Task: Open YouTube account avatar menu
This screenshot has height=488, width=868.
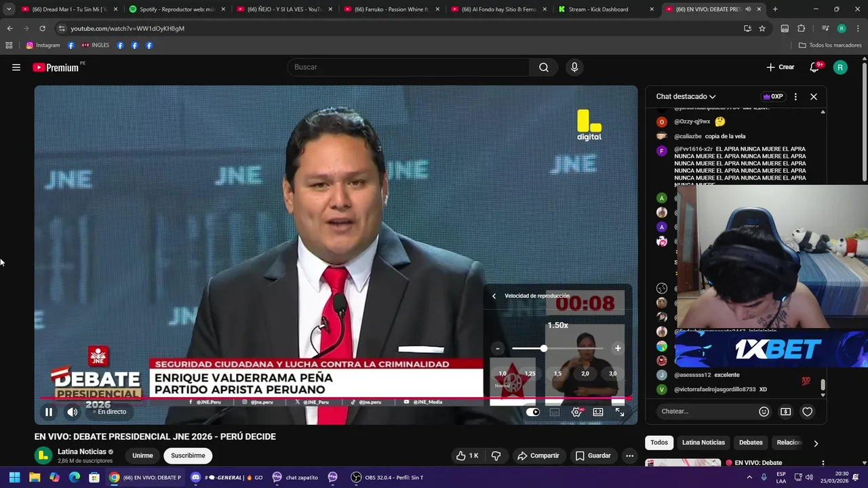Action: (840, 67)
